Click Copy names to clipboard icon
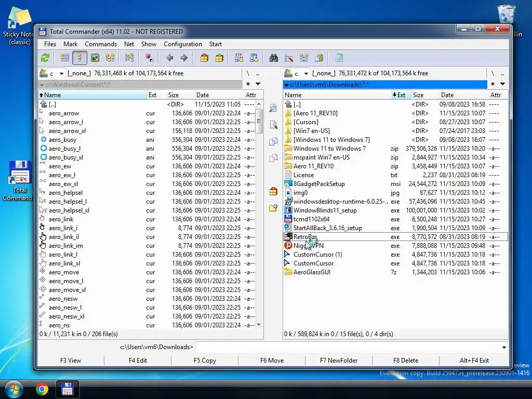The width and height of the screenshot is (532, 399). coord(319,58)
